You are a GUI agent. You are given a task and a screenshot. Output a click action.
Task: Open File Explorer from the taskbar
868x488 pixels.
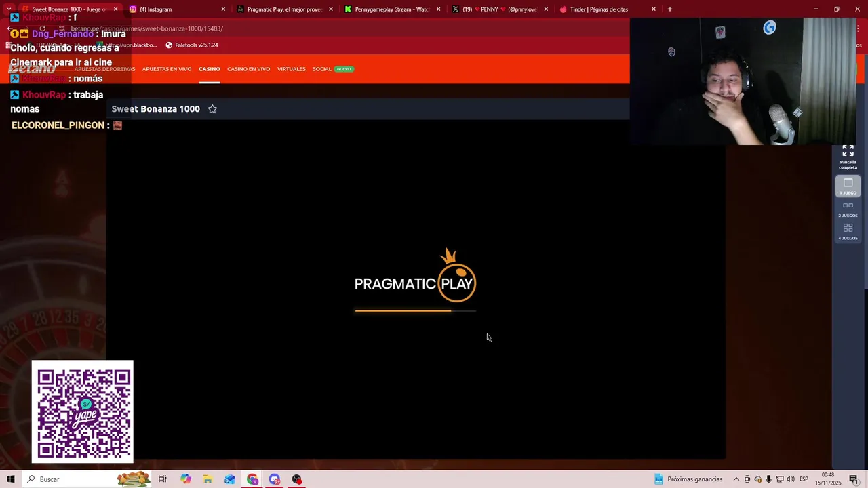click(208, 479)
